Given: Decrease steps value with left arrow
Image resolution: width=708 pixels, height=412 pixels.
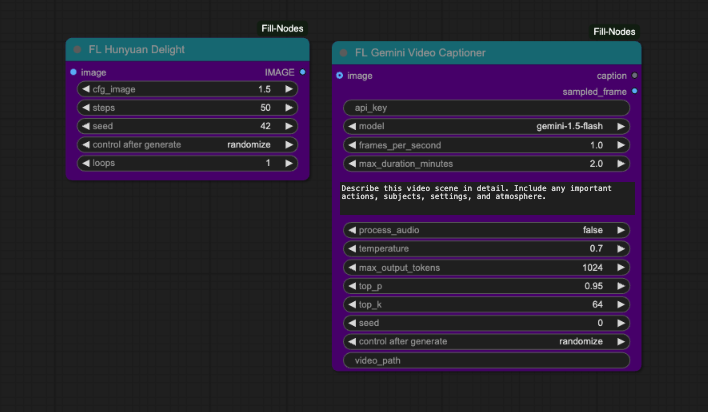Looking at the screenshot, I should pos(86,108).
